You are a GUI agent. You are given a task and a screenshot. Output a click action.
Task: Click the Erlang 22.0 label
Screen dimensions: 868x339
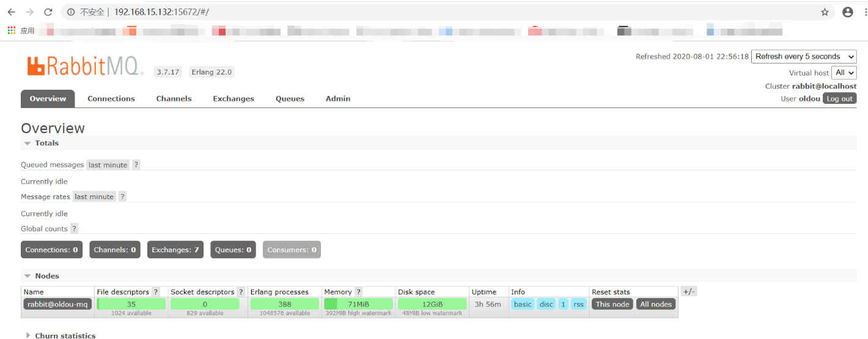click(211, 72)
